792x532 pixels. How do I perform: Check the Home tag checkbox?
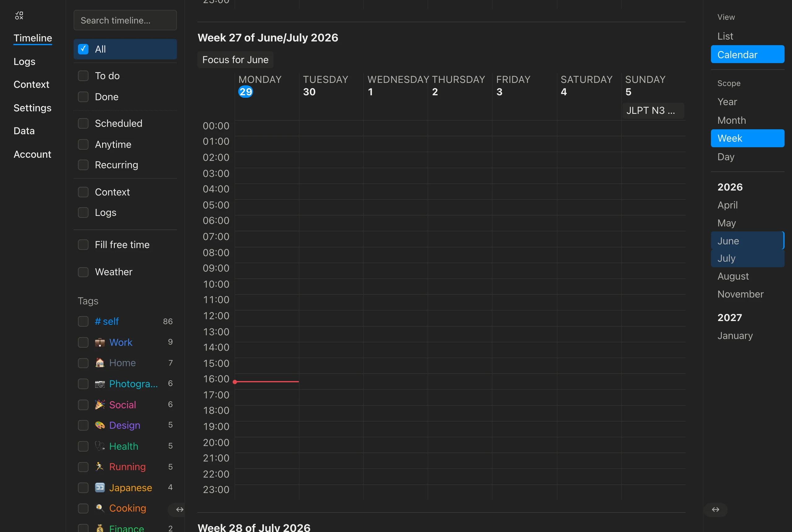tap(83, 363)
